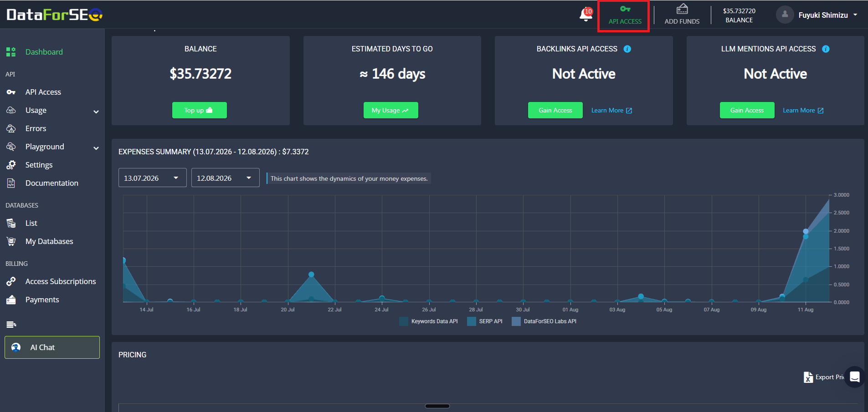Click the Playground icon in sidebar

coord(11,147)
